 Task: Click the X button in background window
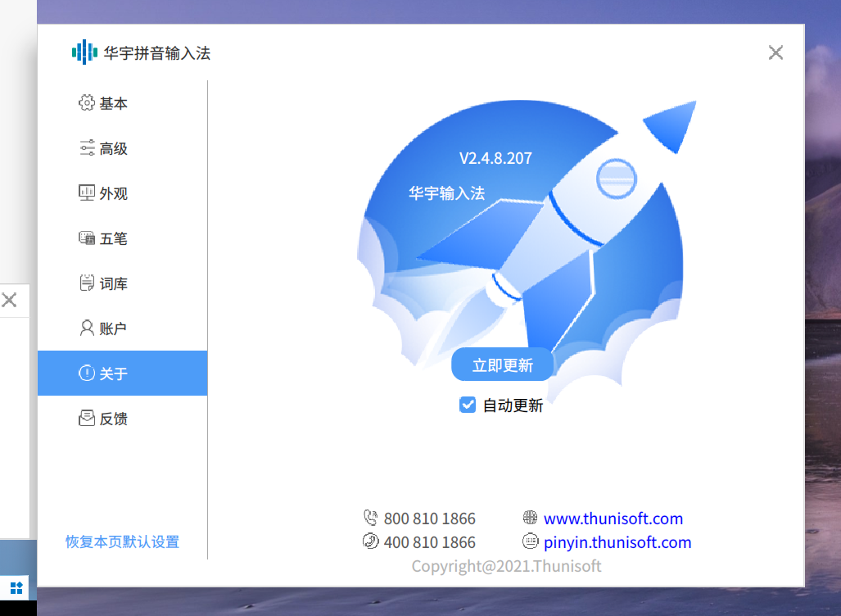click(x=9, y=300)
